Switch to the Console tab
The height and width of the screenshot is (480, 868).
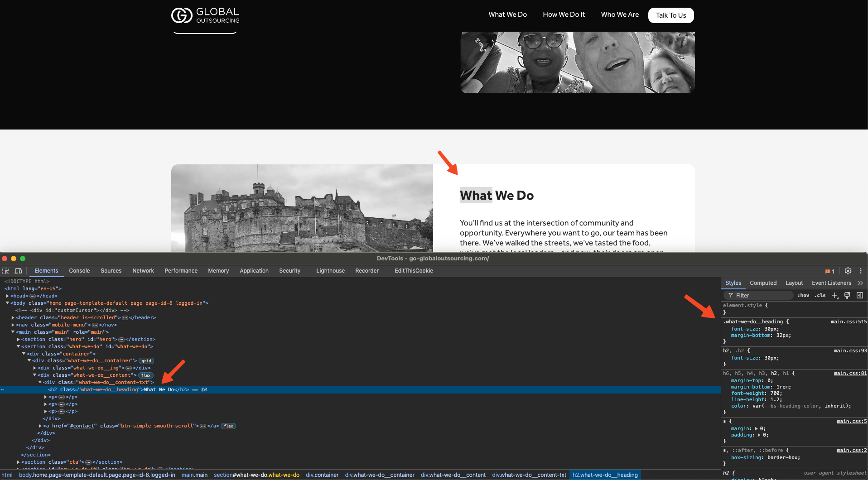click(79, 271)
